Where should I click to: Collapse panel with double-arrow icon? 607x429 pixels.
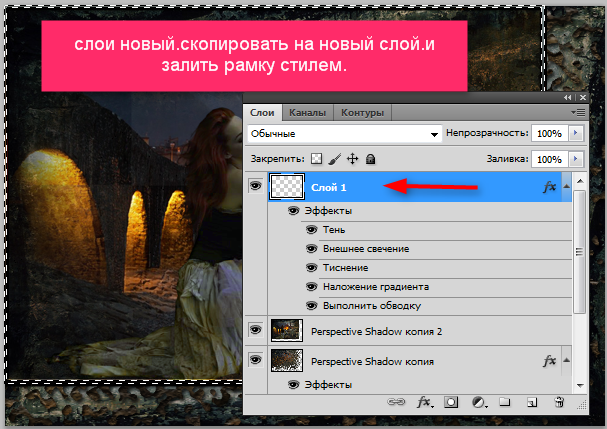pos(568,98)
